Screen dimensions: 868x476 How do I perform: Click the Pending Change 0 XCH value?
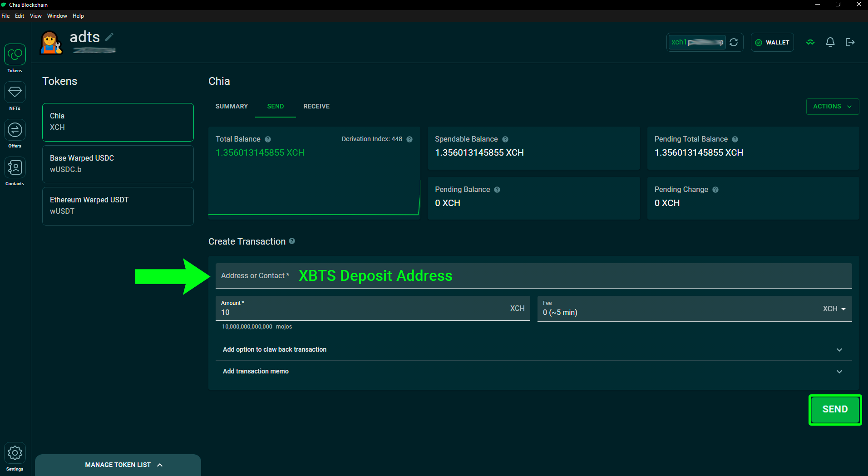pos(667,203)
